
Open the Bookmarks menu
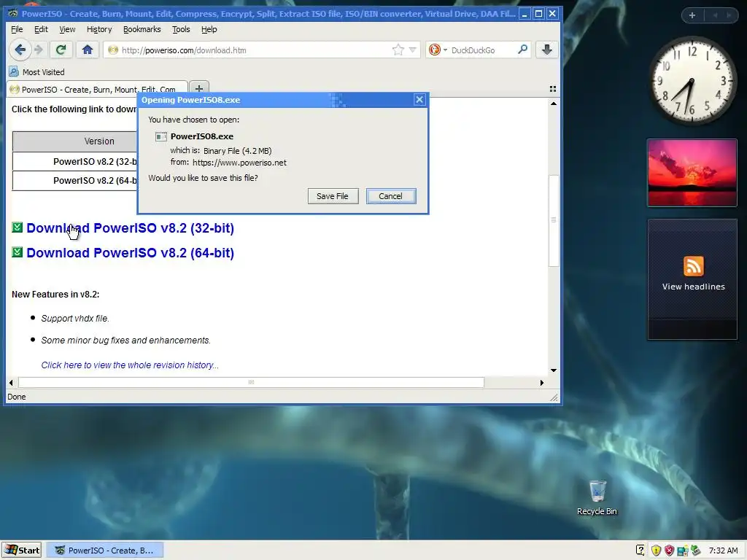pyautogui.click(x=142, y=29)
